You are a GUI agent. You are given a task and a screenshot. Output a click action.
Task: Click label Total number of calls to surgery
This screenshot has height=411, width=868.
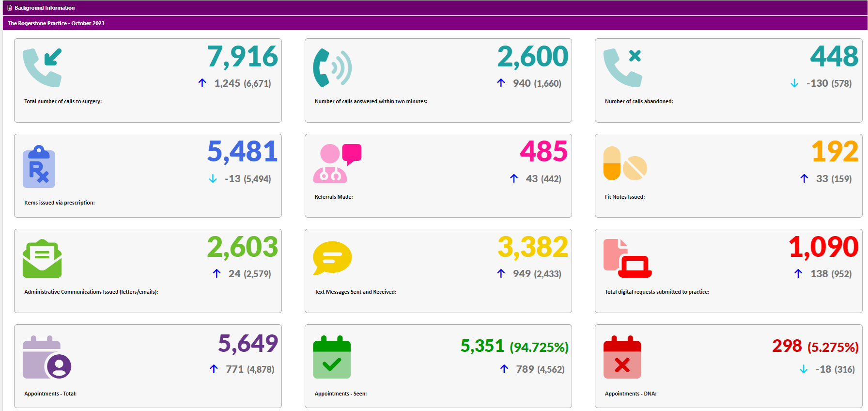63,101
